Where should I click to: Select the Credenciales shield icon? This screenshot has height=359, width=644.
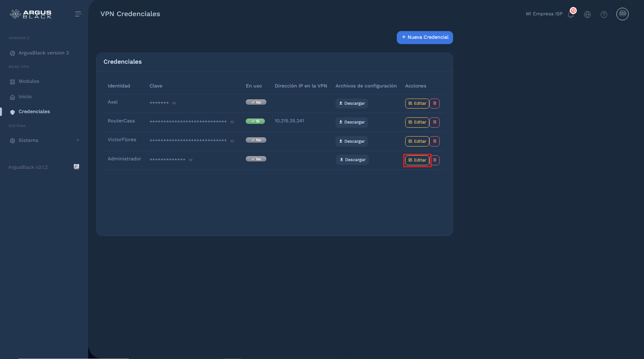click(12, 112)
